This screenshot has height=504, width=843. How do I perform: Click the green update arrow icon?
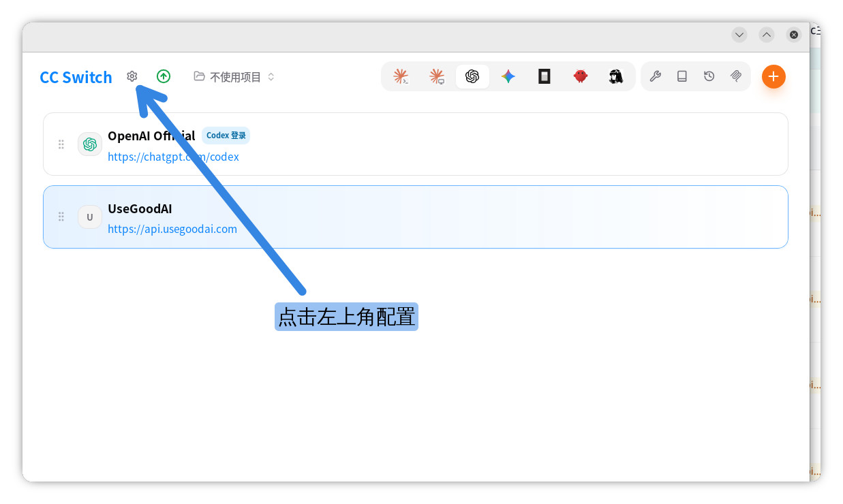(x=164, y=76)
